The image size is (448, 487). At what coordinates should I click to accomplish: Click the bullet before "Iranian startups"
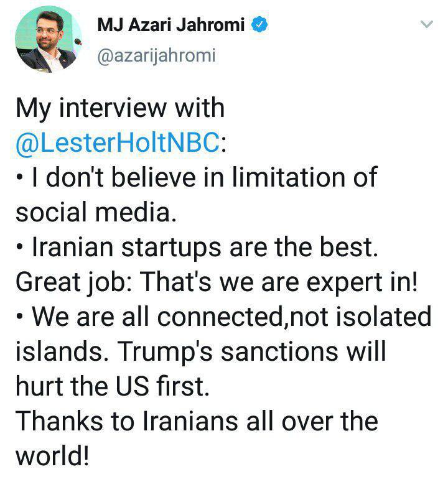19,248
